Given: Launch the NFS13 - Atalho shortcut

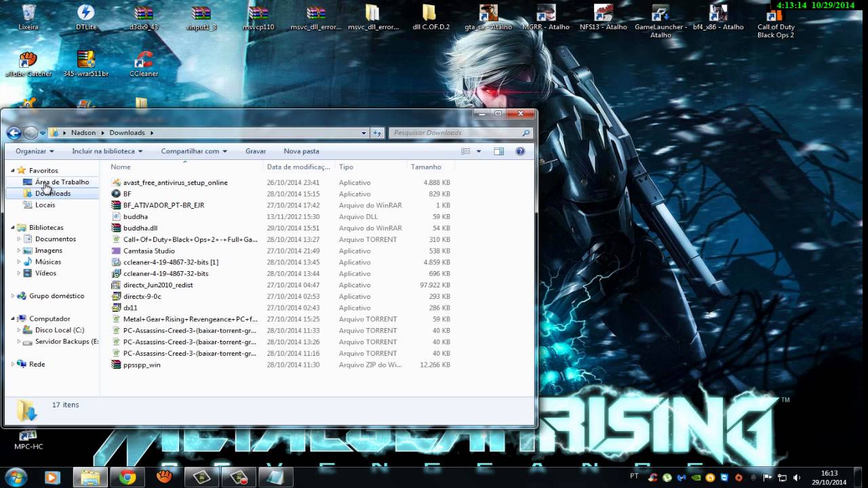Looking at the screenshot, I should [604, 17].
